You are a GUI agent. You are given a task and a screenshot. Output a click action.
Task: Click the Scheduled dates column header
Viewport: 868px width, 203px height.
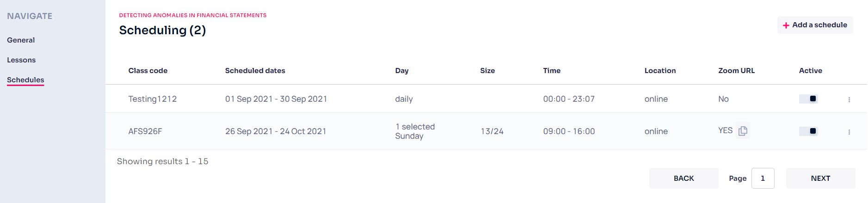pos(255,71)
